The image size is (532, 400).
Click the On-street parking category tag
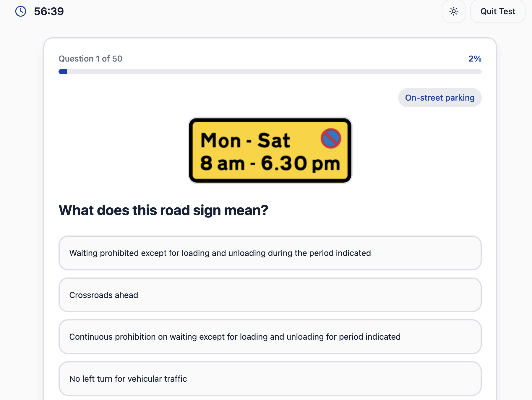pyautogui.click(x=439, y=98)
